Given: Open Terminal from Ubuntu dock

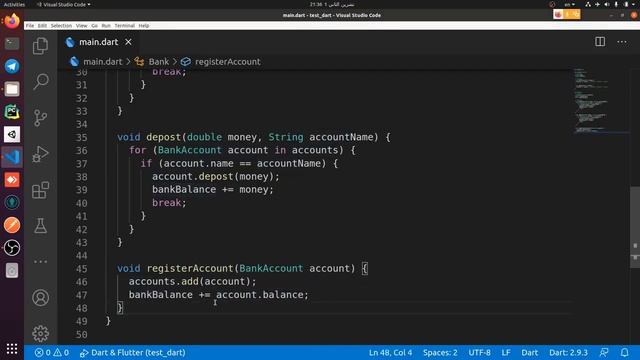Looking at the screenshot, I should point(12,43).
